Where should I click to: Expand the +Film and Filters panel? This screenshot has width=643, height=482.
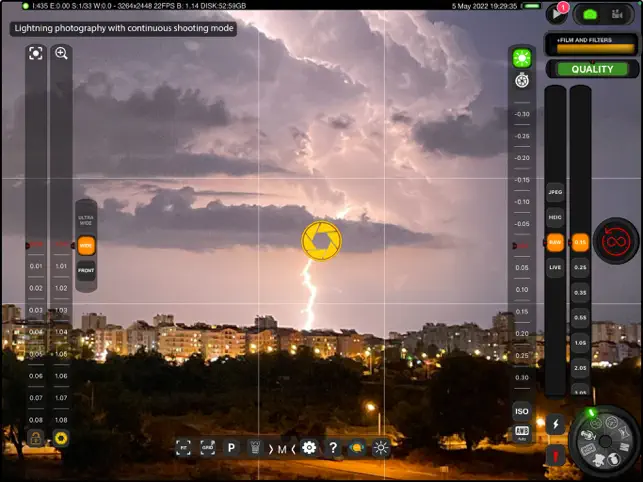coord(591,43)
